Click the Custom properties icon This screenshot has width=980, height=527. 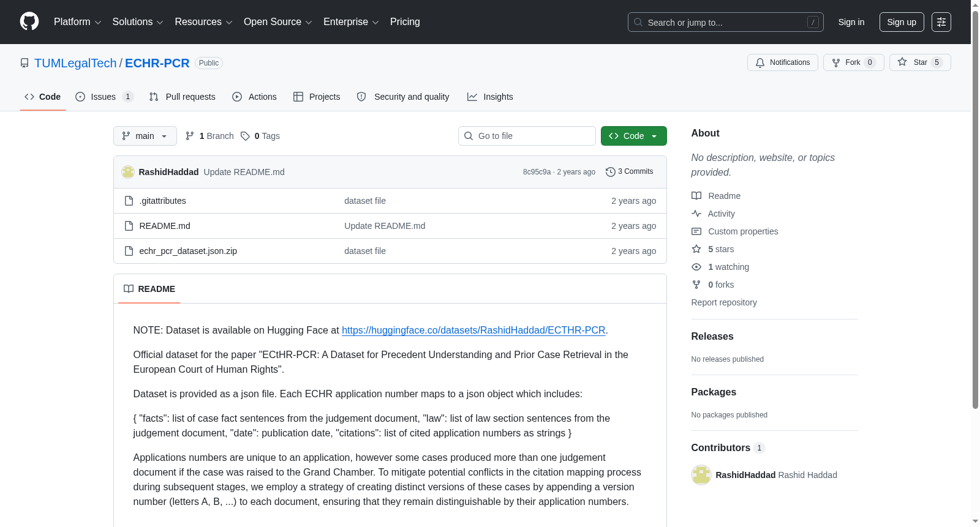(696, 231)
